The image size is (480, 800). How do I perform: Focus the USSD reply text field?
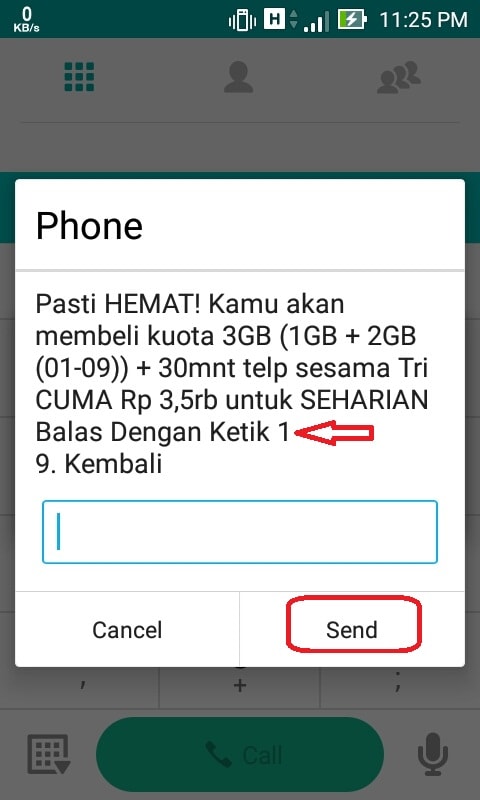tap(240, 532)
